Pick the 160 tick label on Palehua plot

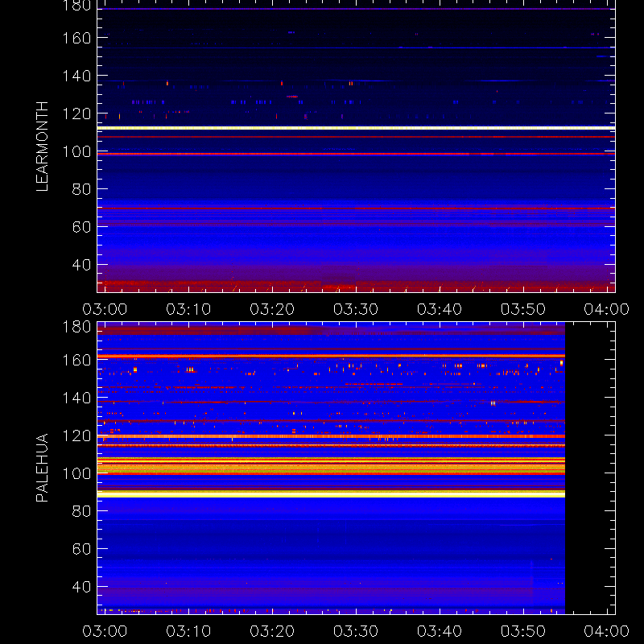pyautogui.click(x=76, y=360)
